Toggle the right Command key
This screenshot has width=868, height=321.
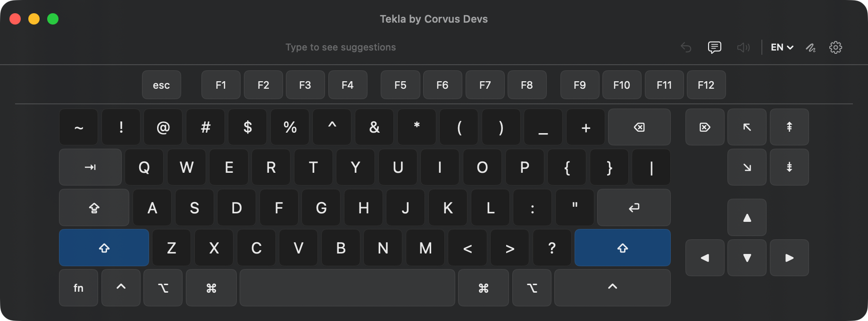click(484, 288)
